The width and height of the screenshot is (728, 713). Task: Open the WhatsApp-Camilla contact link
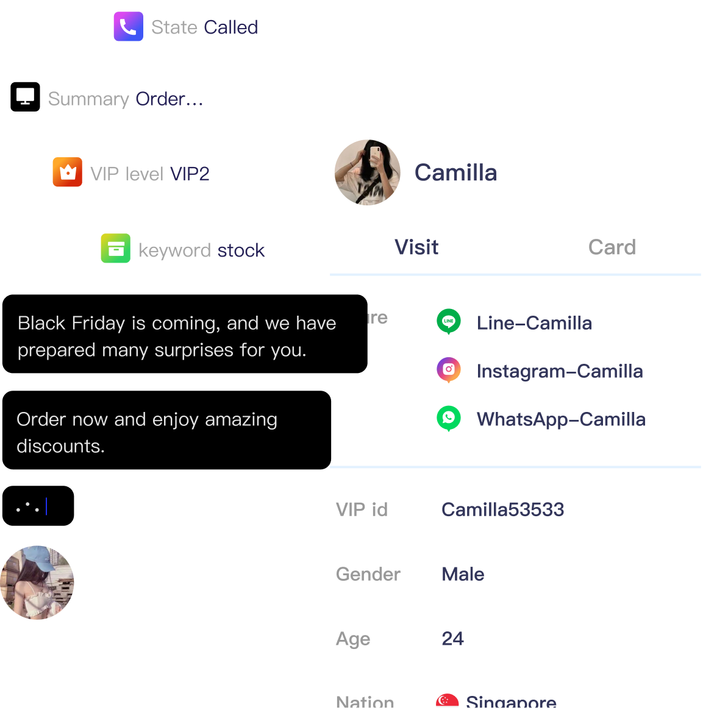561,419
